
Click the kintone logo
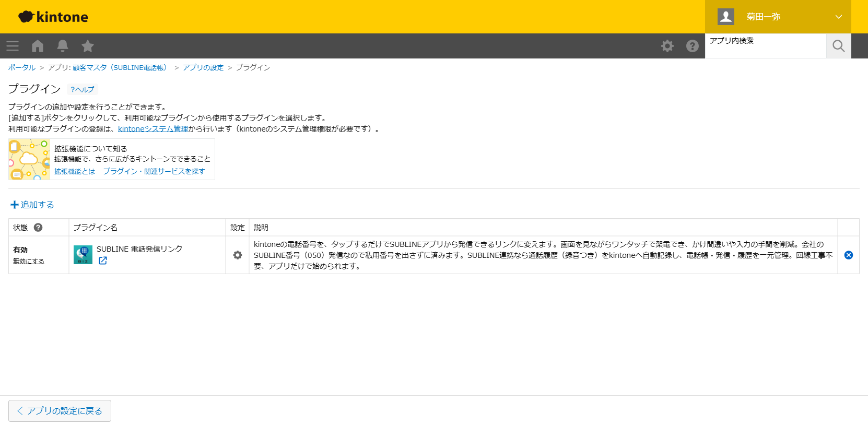(x=53, y=17)
